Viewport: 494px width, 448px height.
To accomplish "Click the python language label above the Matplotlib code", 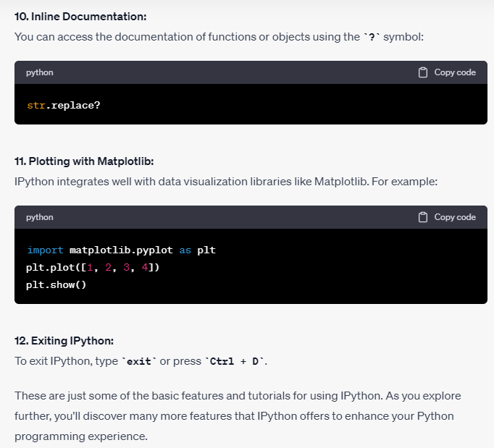I will tap(39, 217).
